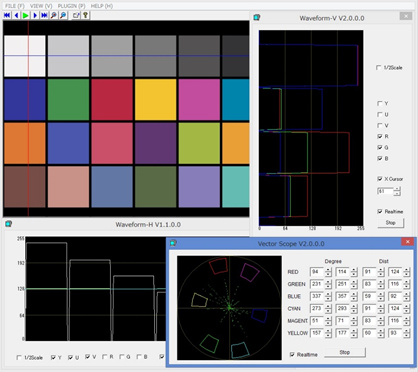Step forward one frame with right arrow
The image size is (418, 372).
click(x=35, y=15)
